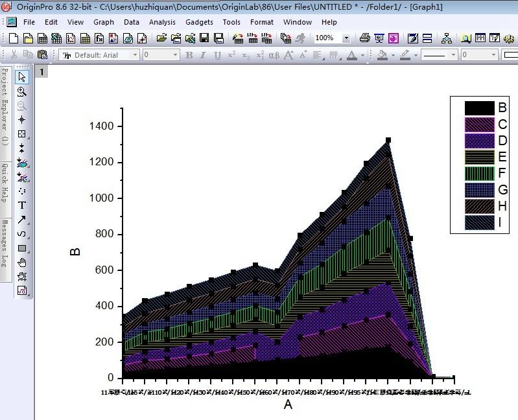Open the text alignment dropdown
This screenshot has width=518, height=420.
tap(318, 55)
